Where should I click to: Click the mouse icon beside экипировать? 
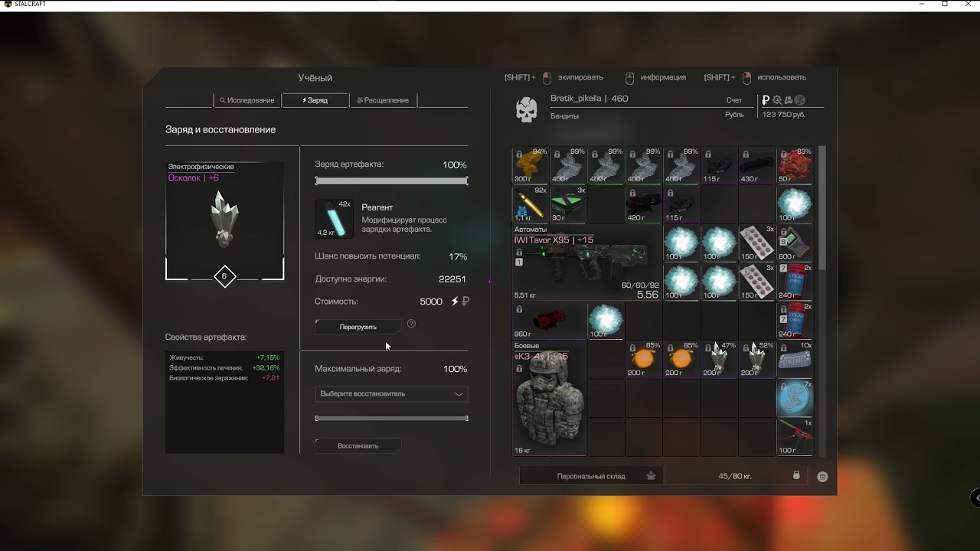pos(547,77)
